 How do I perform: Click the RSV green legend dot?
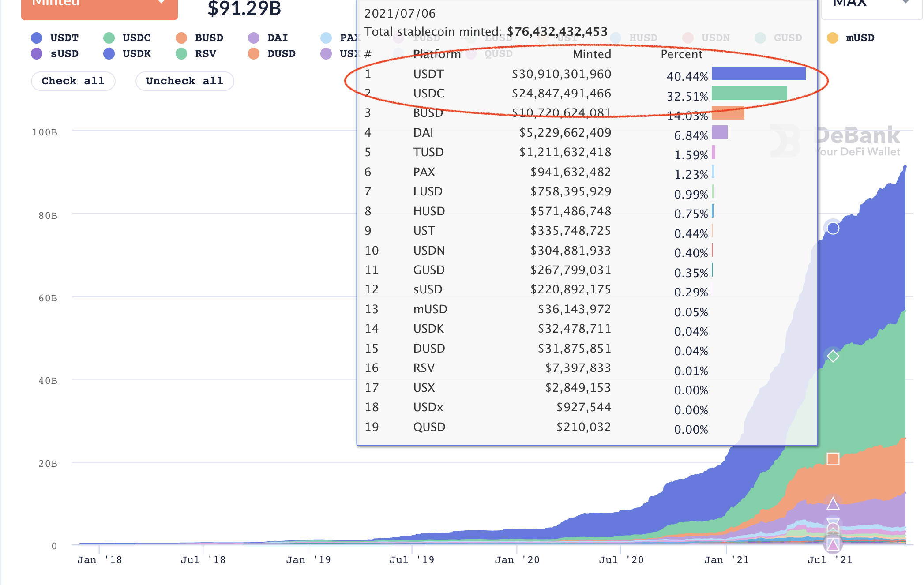click(x=181, y=54)
